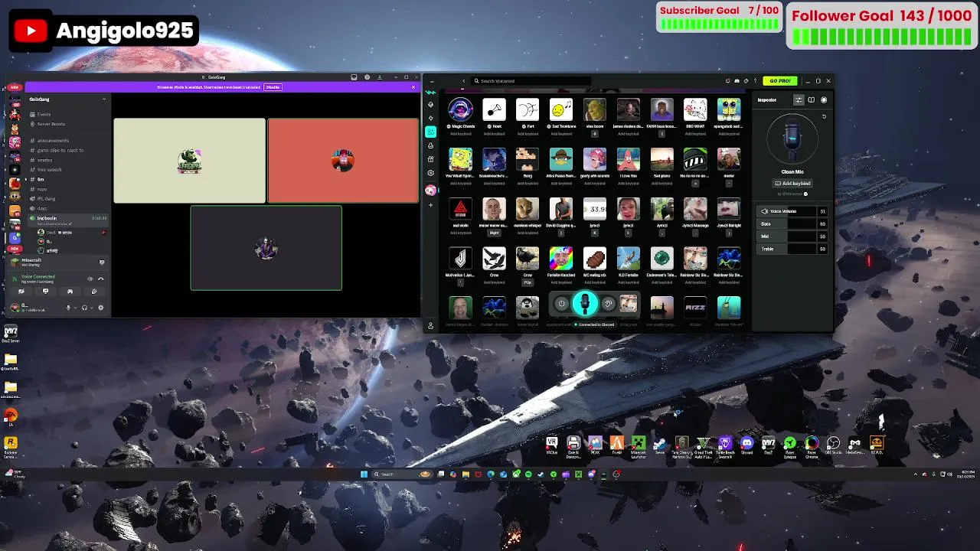
Task: Open the Steam desktop shortcut
Action: [660, 445]
